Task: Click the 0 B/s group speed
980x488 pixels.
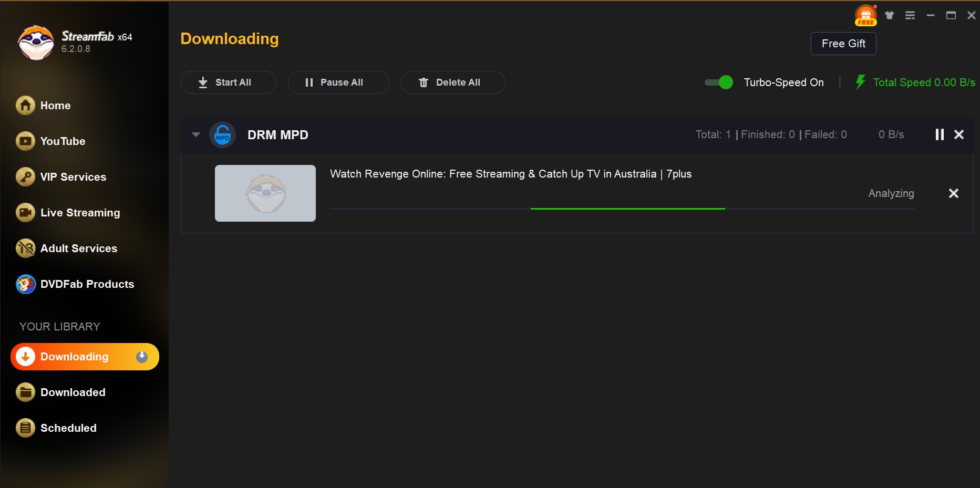Action: pyautogui.click(x=891, y=134)
